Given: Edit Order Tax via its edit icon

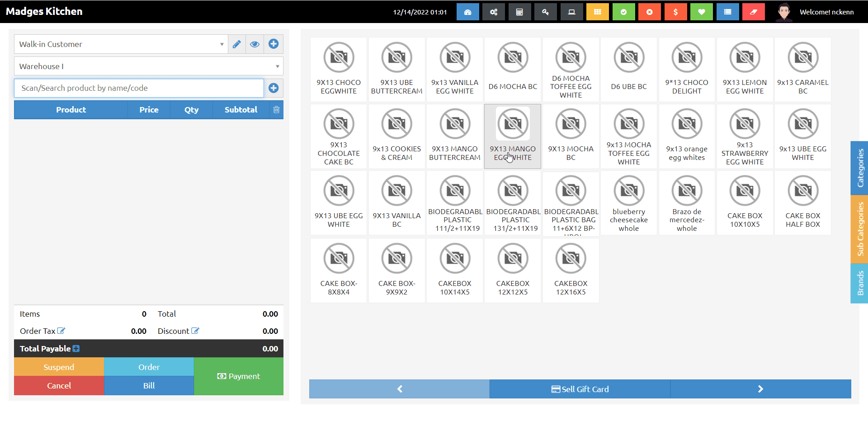Looking at the screenshot, I should pos(61,331).
